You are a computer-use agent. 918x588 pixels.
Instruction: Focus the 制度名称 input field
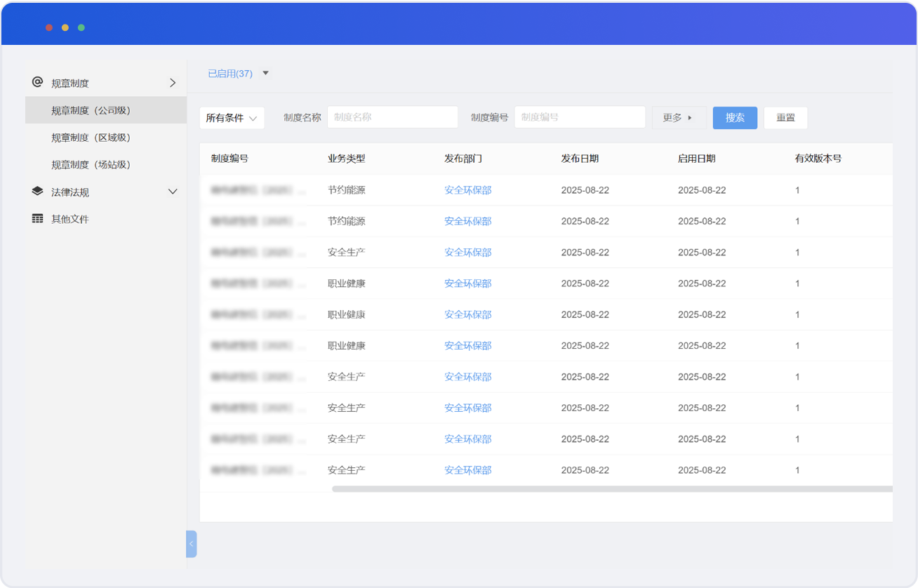pos(392,117)
